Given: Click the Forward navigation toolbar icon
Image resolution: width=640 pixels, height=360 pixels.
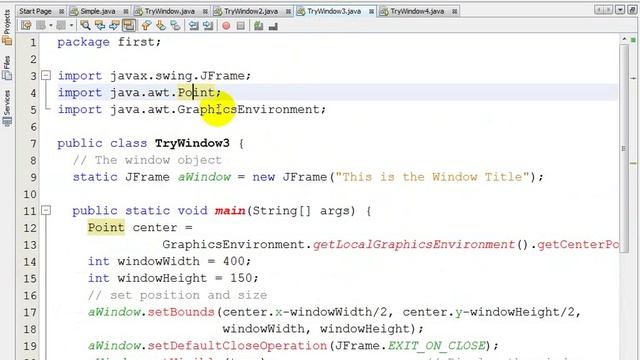Looking at the screenshot, I should (x=61, y=26).
